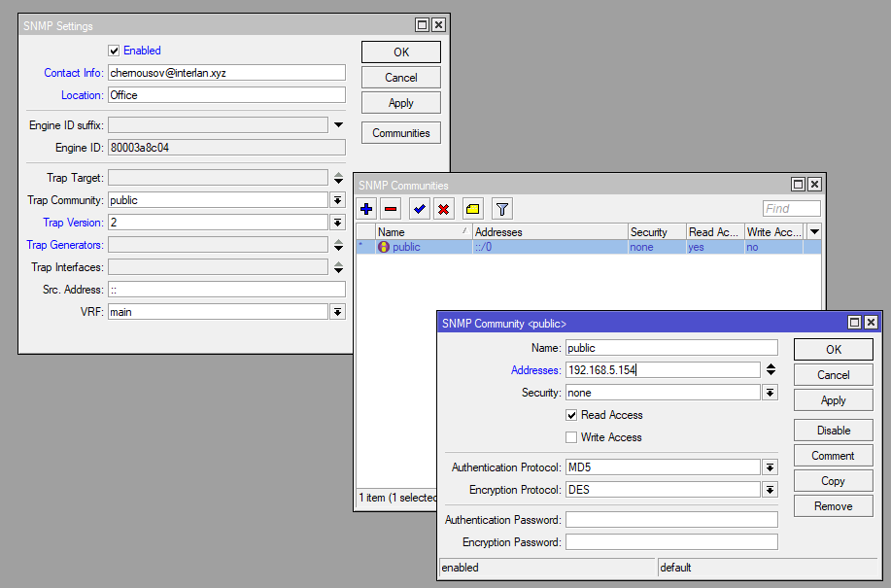Click the Communities button
Screen dimensions: 891x588
point(400,133)
